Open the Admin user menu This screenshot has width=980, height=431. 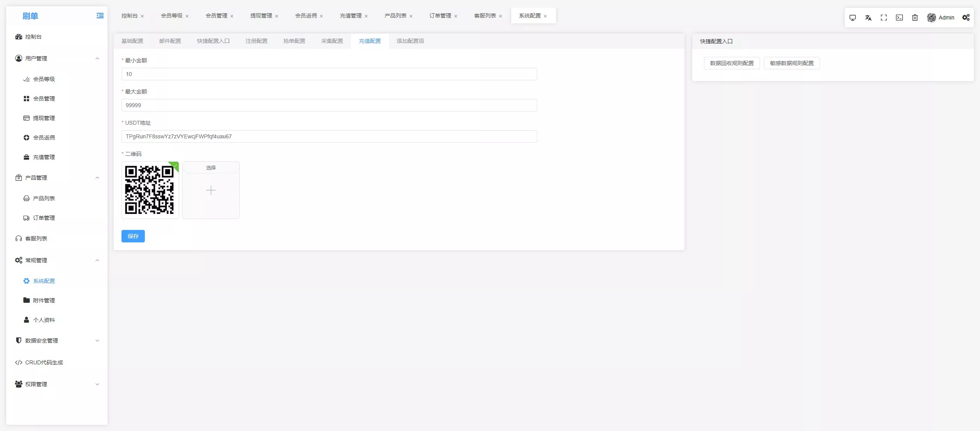940,18
